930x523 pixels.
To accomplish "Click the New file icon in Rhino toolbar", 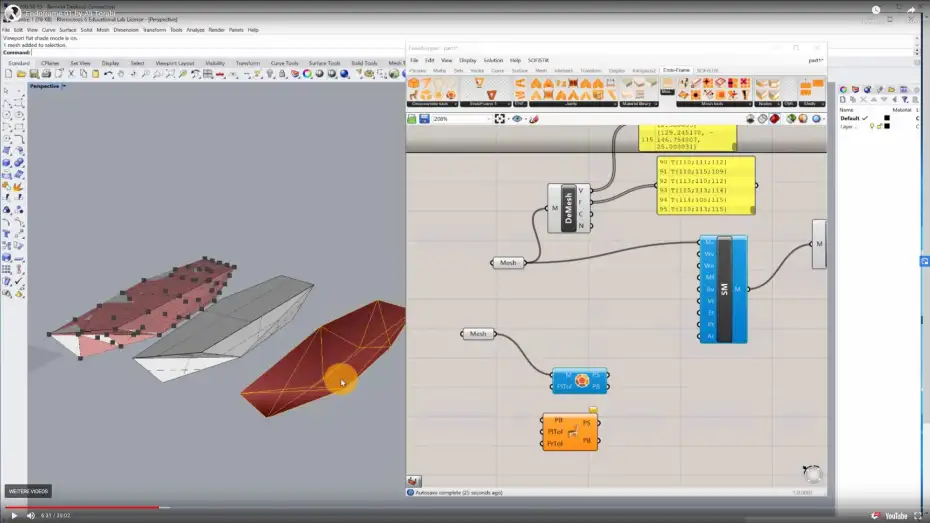I will (x=8, y=74).
